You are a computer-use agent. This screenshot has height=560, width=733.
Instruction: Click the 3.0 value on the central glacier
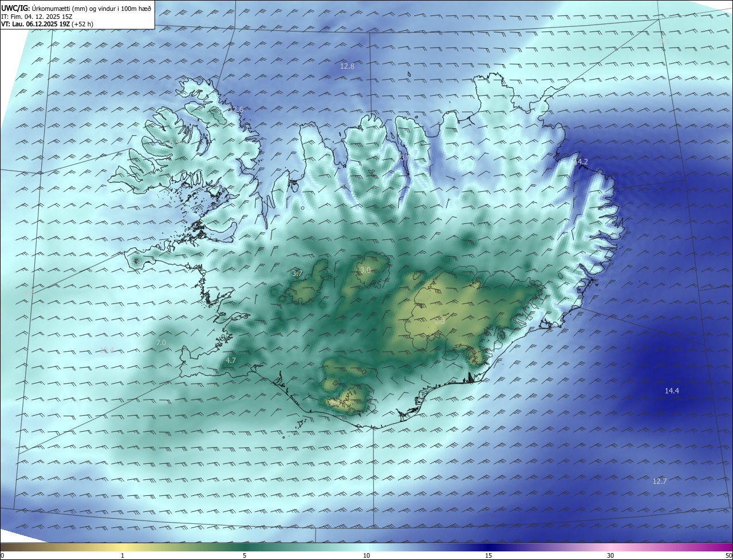[x=365, y=270]
